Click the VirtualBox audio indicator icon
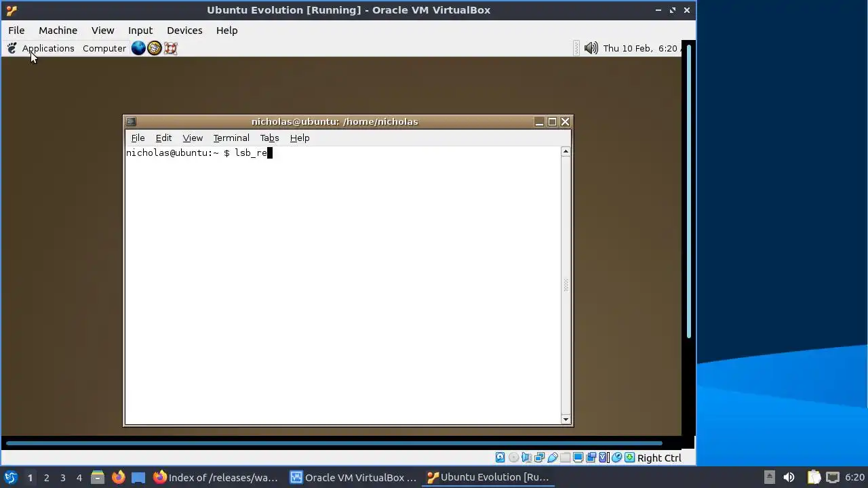 [526, 457]
